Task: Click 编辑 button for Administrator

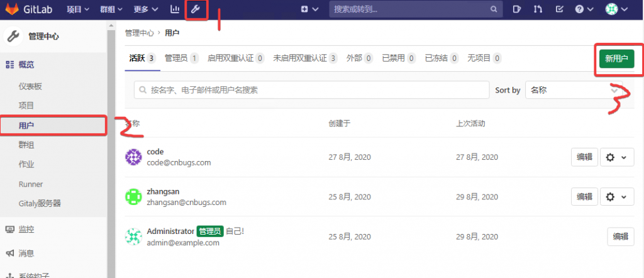Action: click(620, 236)
